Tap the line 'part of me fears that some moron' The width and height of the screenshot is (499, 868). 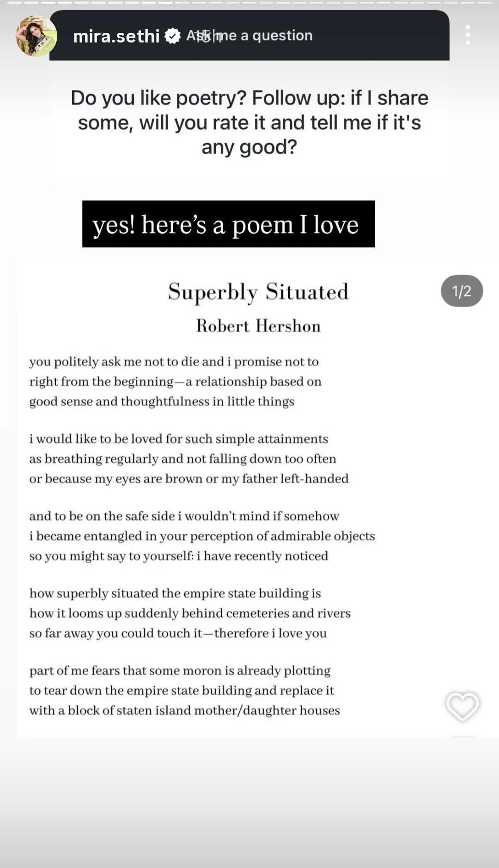coord(180,670)
